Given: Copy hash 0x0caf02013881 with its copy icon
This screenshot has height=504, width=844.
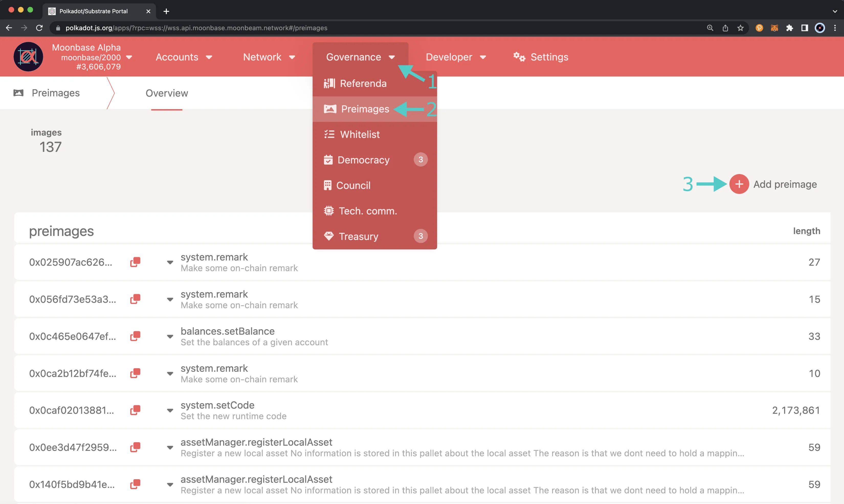Looking at the screenshot, I should point(135,410).
